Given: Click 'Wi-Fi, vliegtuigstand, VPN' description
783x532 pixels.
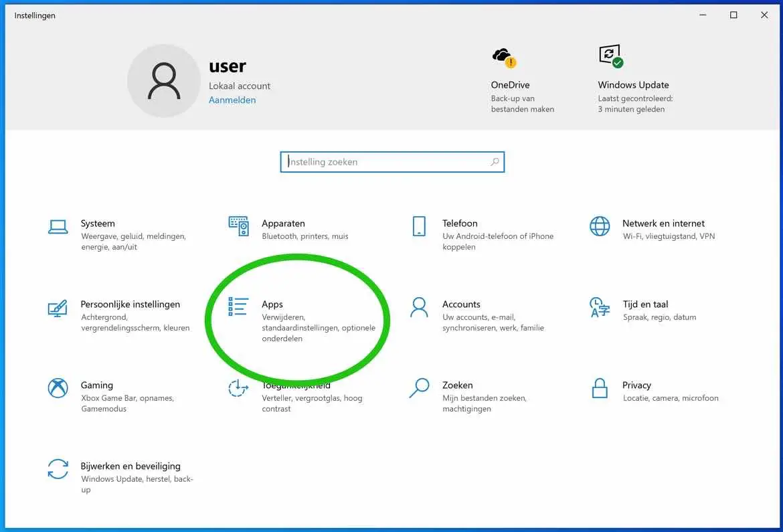Looking at the screenshot, I should [x=669, y=236].
